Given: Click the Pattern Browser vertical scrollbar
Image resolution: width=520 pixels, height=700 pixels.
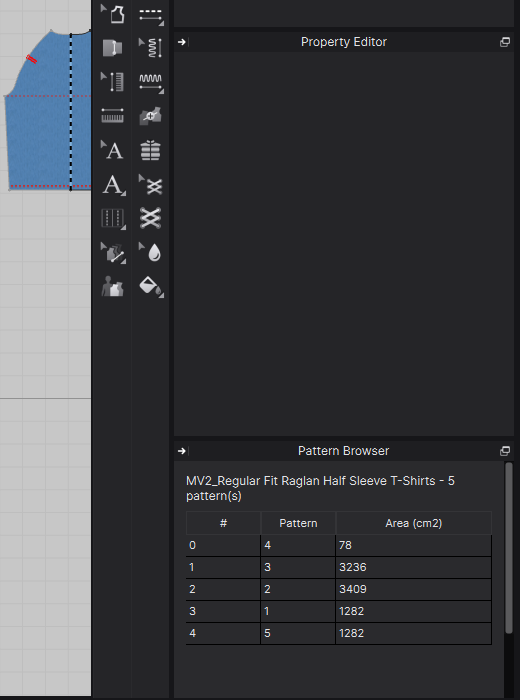Looking at the screenshot, I should pyautogui.click(x=509, y=548).
